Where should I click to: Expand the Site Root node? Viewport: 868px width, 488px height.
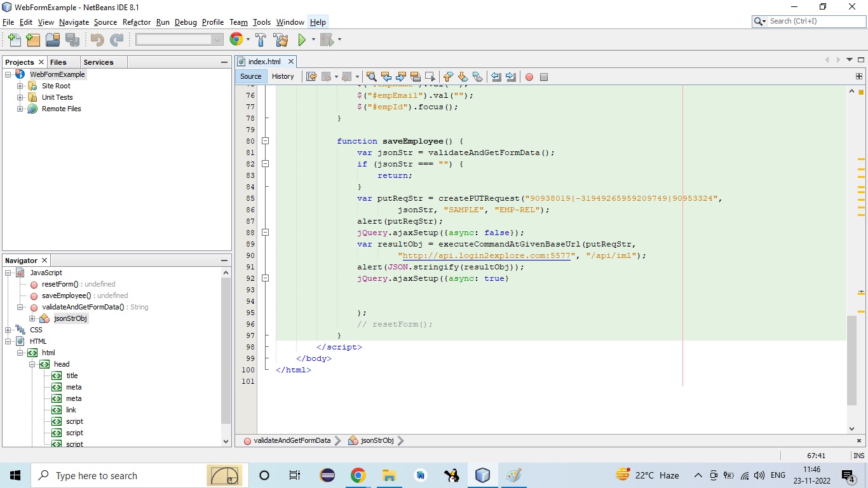[x=22, y=85]
